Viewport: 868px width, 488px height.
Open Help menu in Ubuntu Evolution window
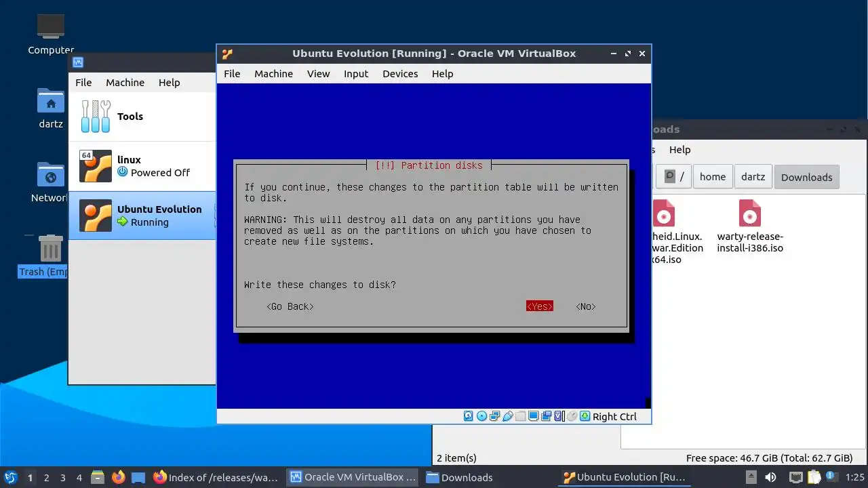(x=442, y=74)
